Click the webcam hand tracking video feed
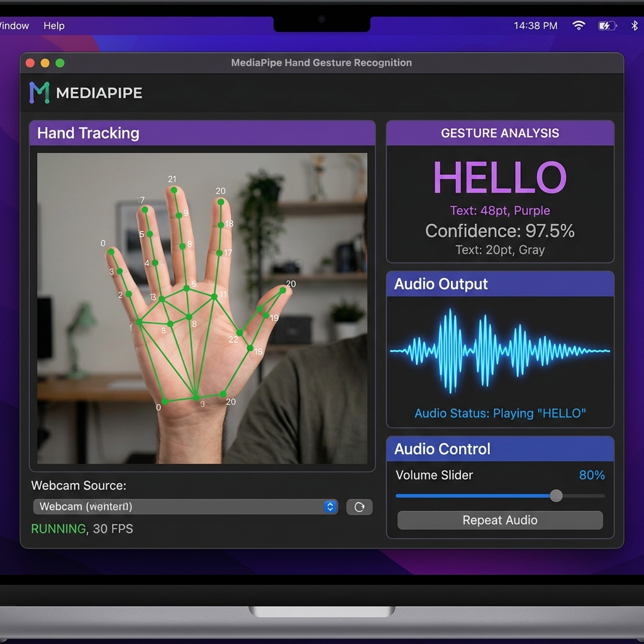The height and width of the screenshot is (644, 644). [202, 308]
